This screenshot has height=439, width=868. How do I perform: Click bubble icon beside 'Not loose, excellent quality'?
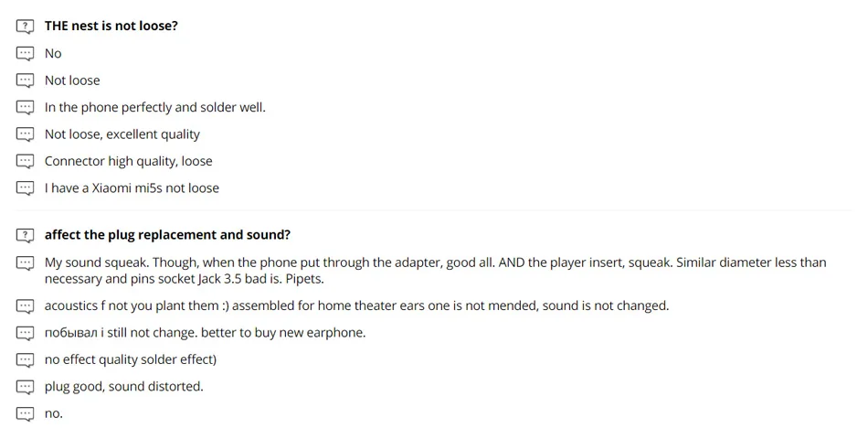(26, 134)
